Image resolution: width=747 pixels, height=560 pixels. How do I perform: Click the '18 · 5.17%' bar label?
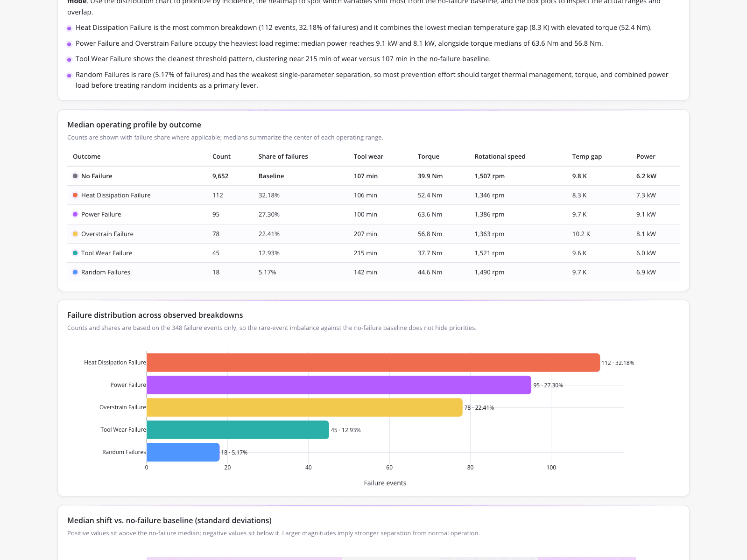[234, 453]
